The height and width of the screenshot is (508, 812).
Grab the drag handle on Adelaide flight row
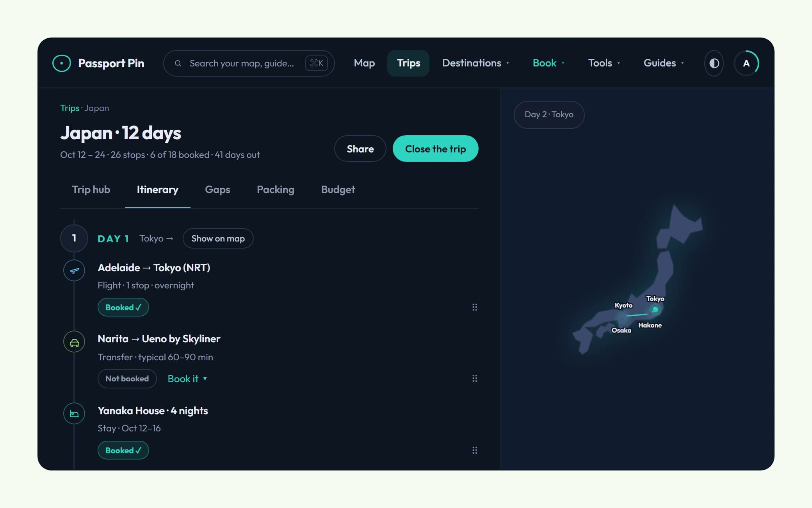[475, 307]
